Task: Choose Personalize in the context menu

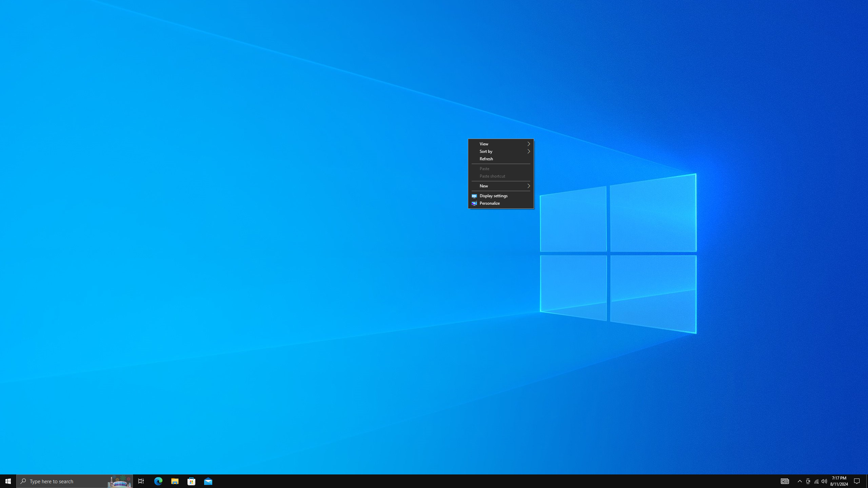Action: tap(501, 203)
